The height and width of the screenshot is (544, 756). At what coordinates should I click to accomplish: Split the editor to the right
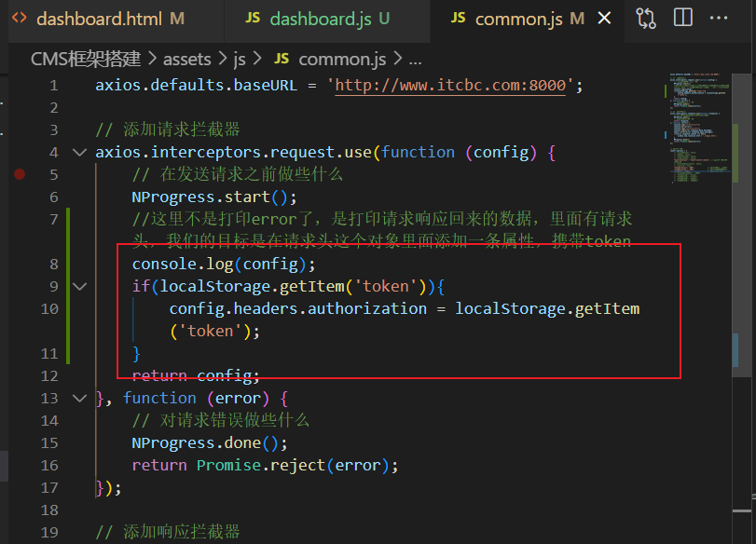682,18
